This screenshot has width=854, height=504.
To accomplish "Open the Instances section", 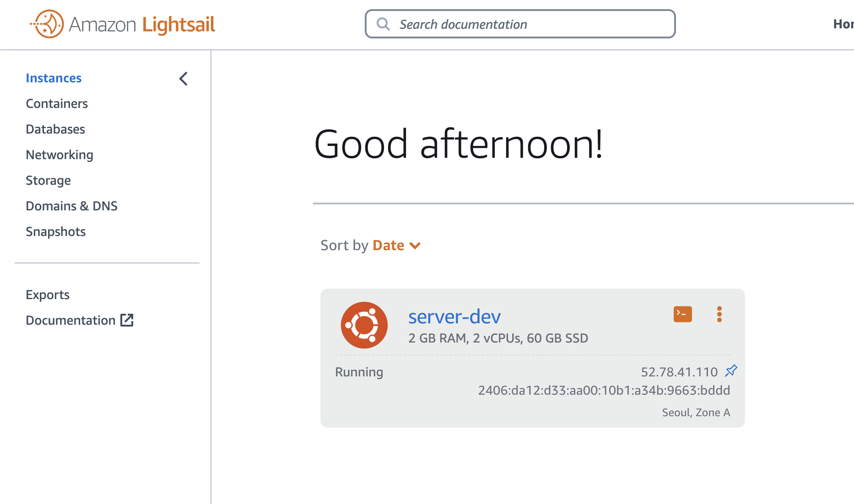I will point(54,78).
